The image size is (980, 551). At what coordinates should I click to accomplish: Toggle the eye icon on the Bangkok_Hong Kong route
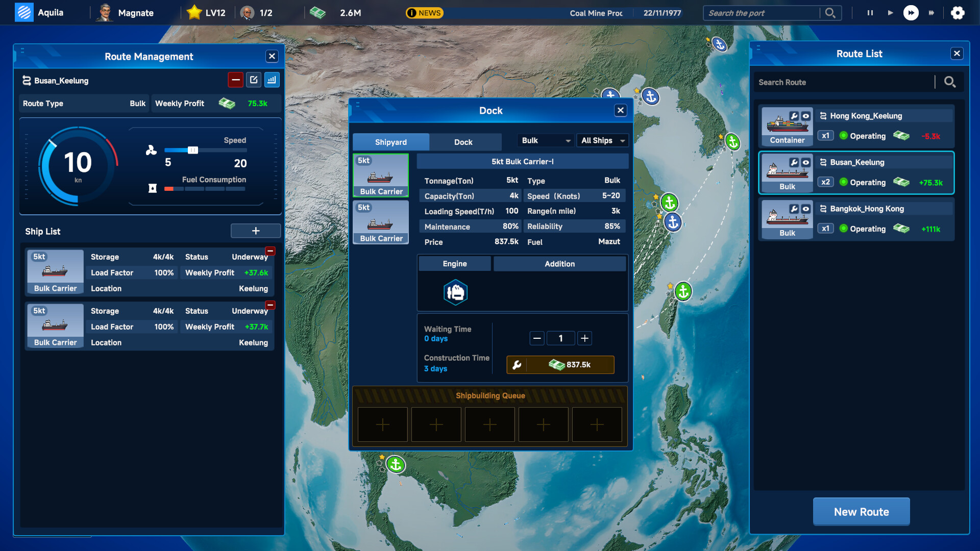806,209
